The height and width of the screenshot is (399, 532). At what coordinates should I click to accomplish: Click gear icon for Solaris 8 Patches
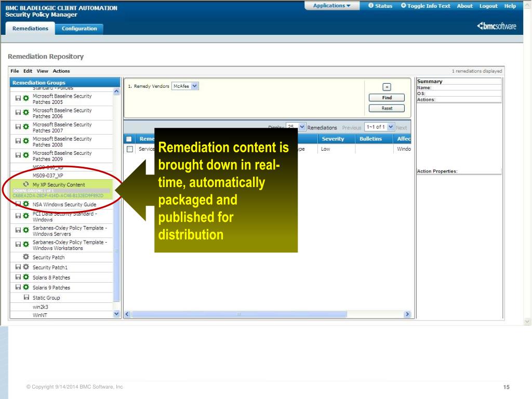coord(26,277)
